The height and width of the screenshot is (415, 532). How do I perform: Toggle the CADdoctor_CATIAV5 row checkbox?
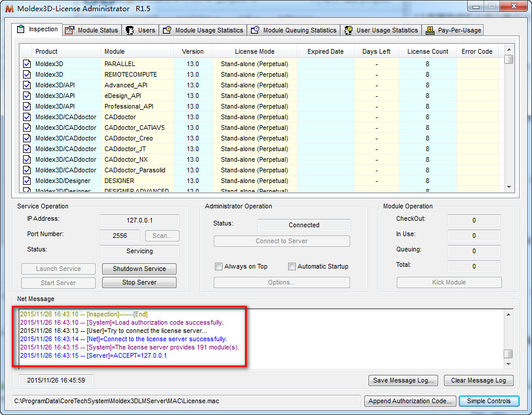(x=27, y=128)
